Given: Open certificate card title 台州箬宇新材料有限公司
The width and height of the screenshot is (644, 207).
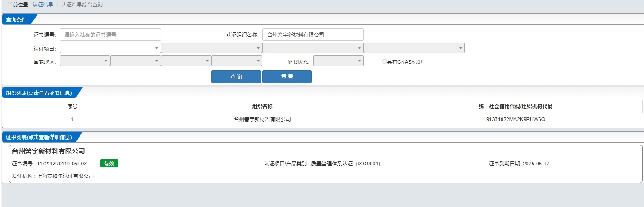Looking at the screenshot, I should point(49,151).
